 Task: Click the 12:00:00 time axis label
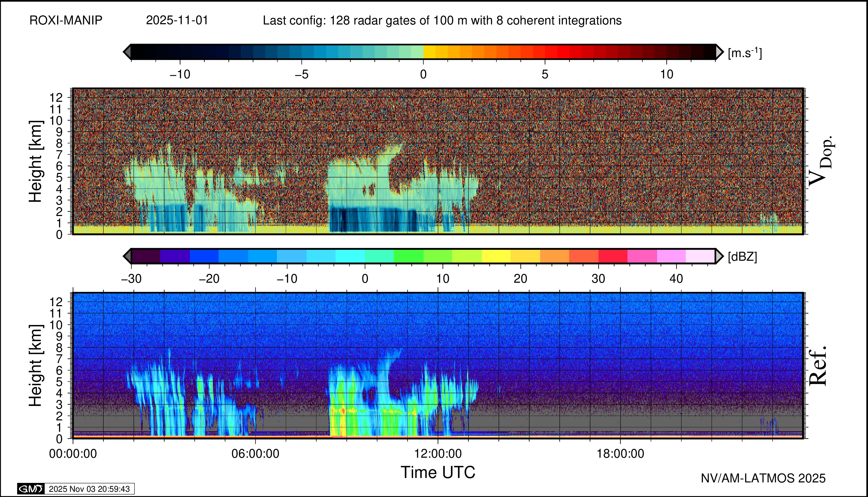438,454
